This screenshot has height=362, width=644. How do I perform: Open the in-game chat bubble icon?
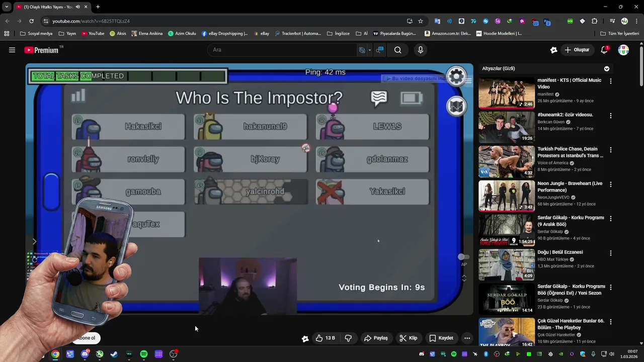(x=379, y=98)
